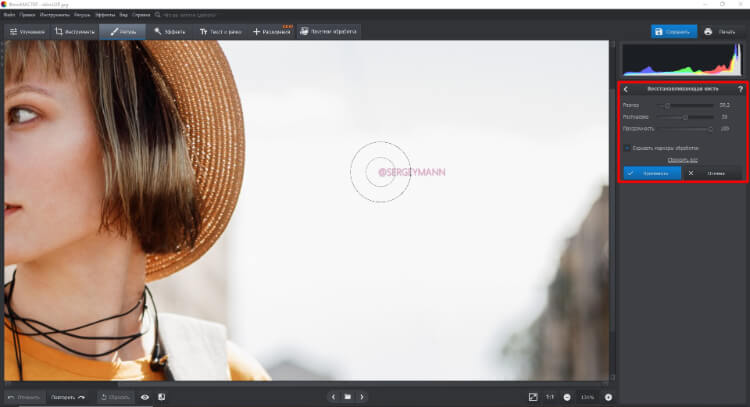Click the help question mark in brush panel

point(740,90)
